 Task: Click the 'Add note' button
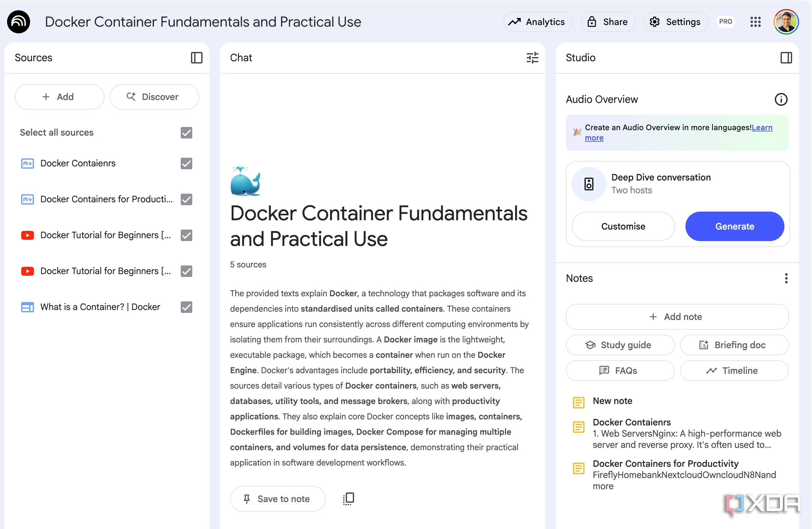pyautogui.click(x=677, y=317)
